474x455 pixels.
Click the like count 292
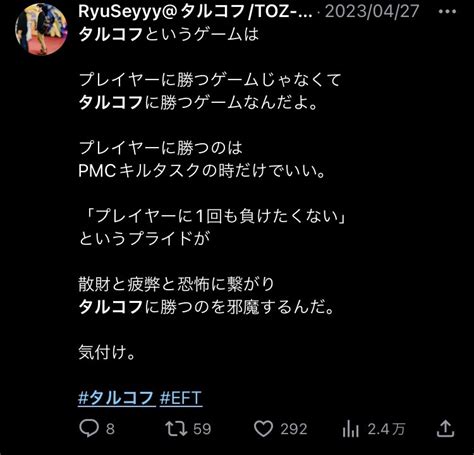coord(294,429)
